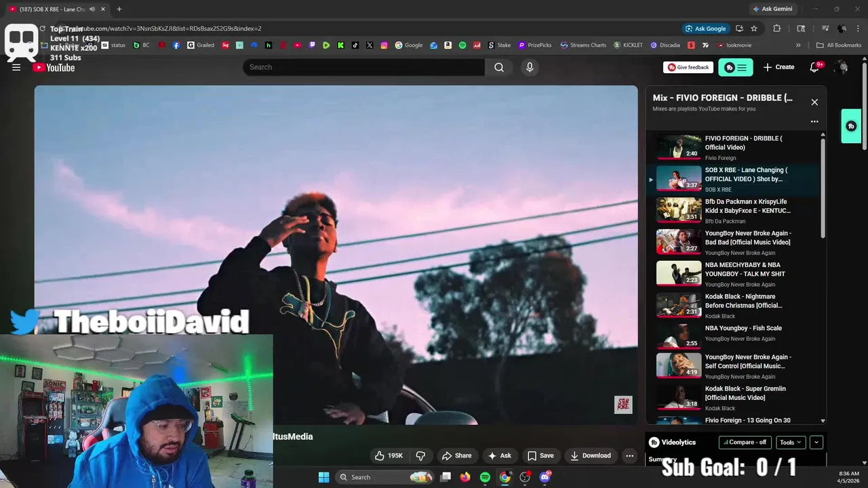Open Discord from the taskbar

pos(545,477)
